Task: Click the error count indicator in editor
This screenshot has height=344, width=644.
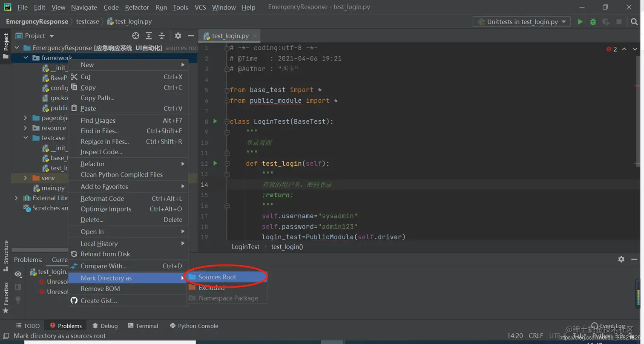Action: pyautogui.click(x=612, y=49)
